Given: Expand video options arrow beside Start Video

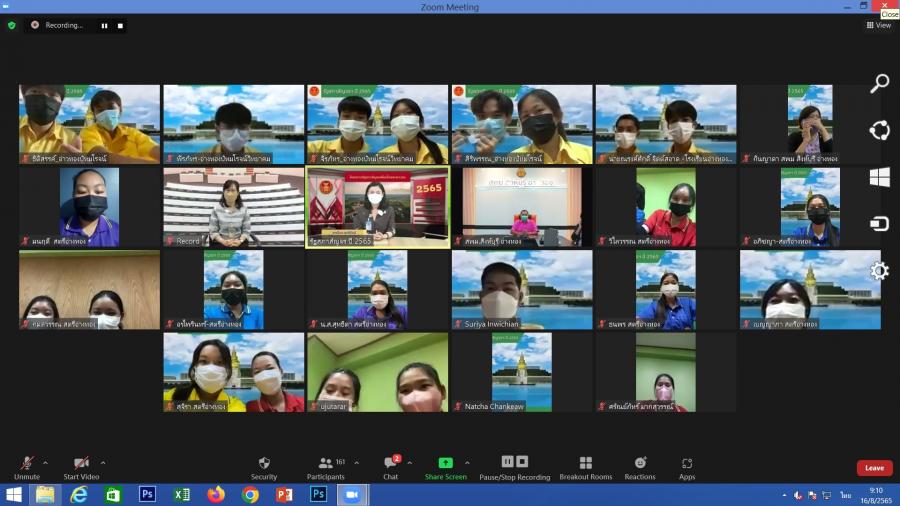Looking at the screenshot, I should (x=103, y=463).
